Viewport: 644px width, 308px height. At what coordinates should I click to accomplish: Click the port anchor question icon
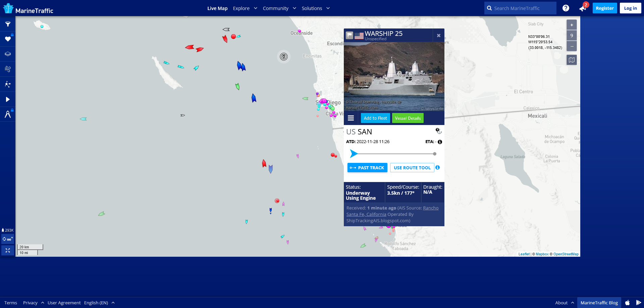pyautogui.click(x=438, y=131)
